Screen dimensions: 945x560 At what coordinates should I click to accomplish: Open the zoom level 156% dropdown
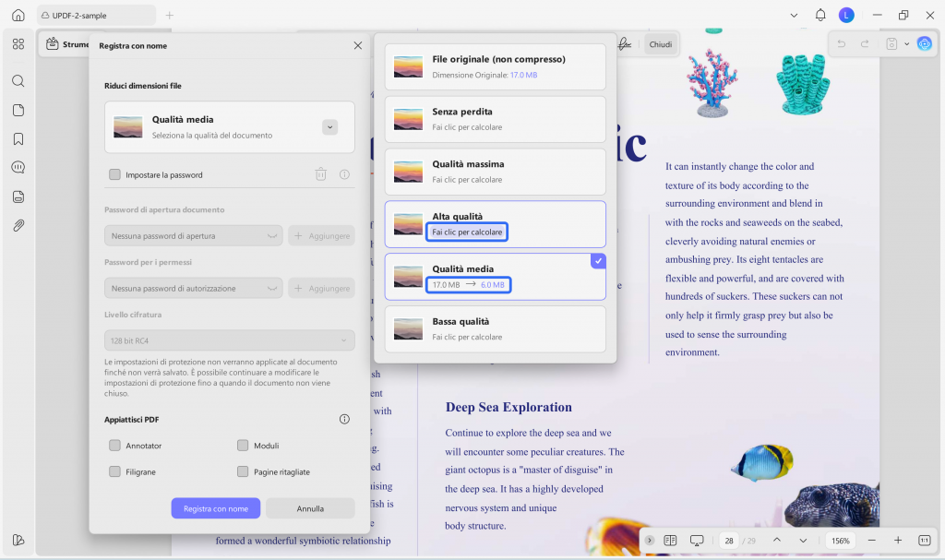(x=840, y=540)
